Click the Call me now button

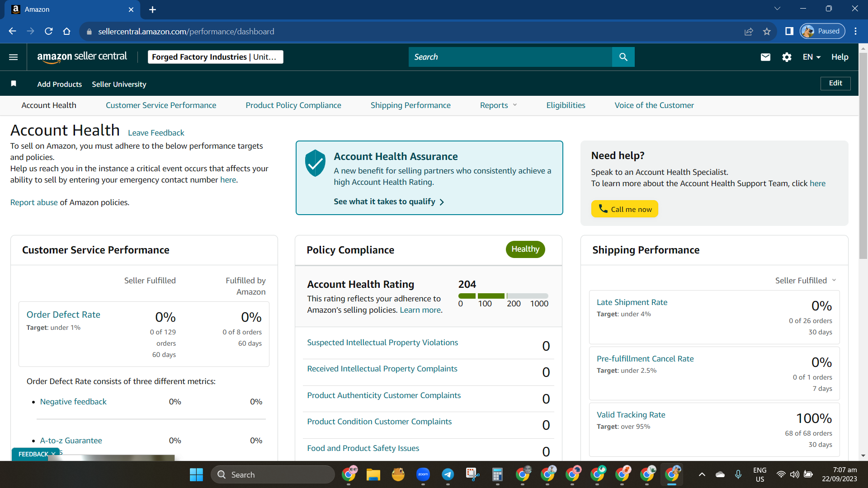pos(624,209)
